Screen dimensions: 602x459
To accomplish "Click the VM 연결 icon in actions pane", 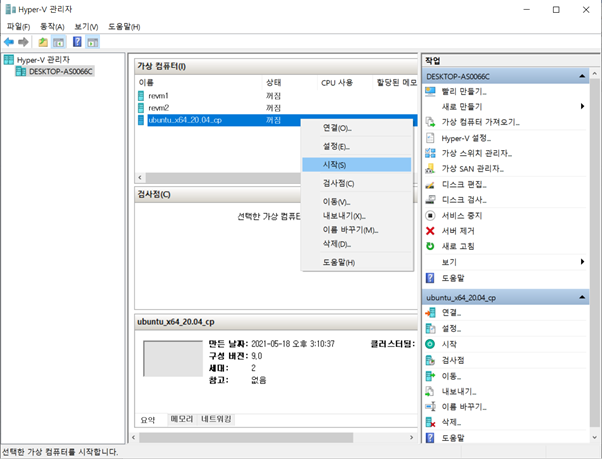I will pos(430,312).
